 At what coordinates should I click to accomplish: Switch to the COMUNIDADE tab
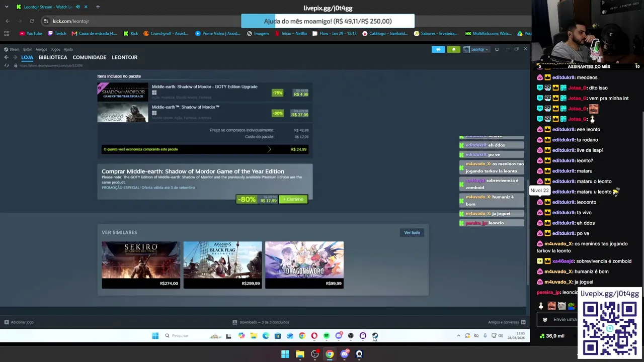[90, 57]
